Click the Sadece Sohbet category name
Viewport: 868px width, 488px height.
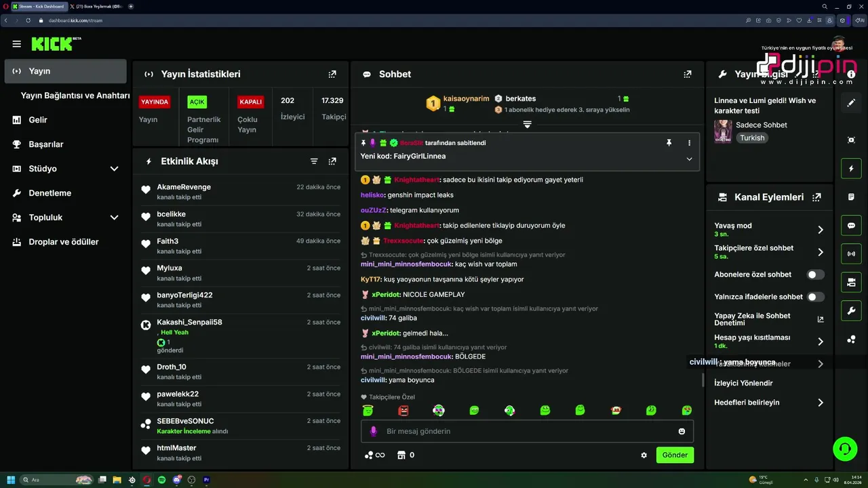[x=762, y=125]
